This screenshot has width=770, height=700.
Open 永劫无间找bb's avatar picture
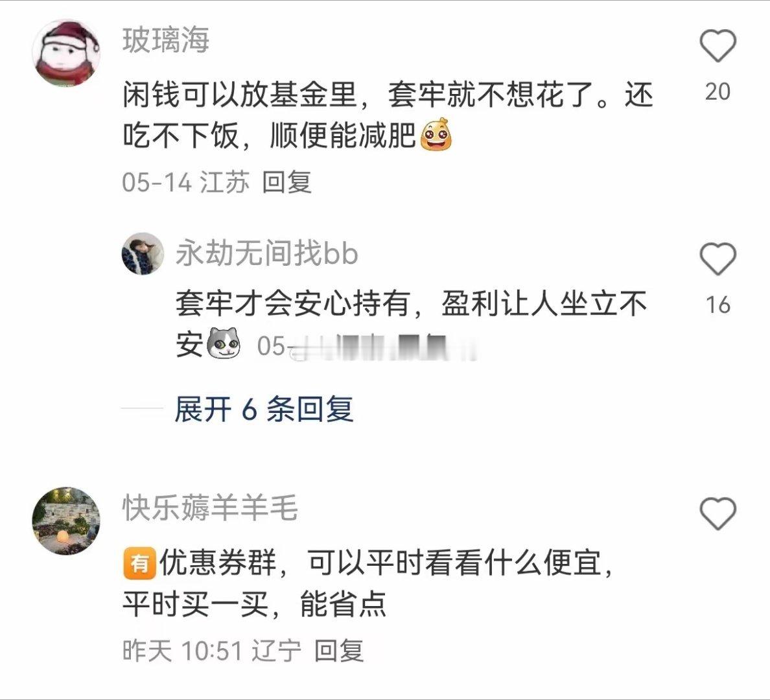click(143, 253)
